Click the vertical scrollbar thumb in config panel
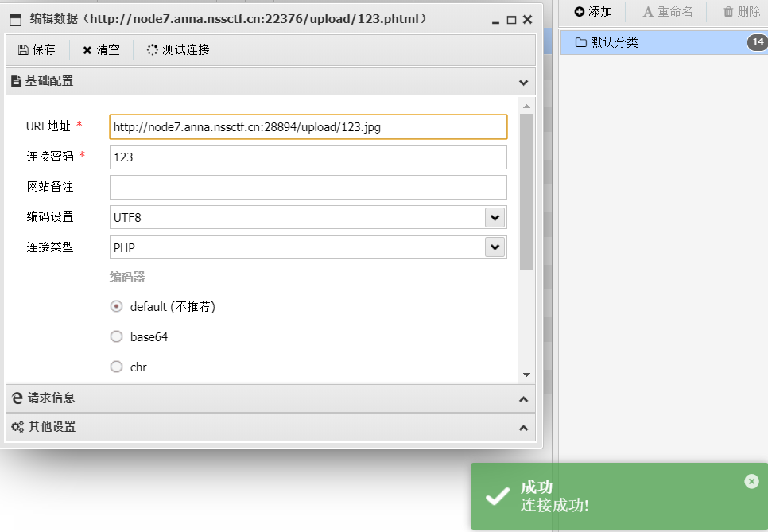This screenshot has height=532, width=768. coord(526,192)
